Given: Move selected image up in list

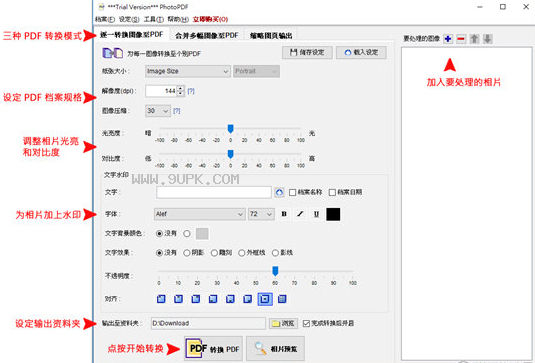Looking at the screenshot, I should [x=474, y=39].
